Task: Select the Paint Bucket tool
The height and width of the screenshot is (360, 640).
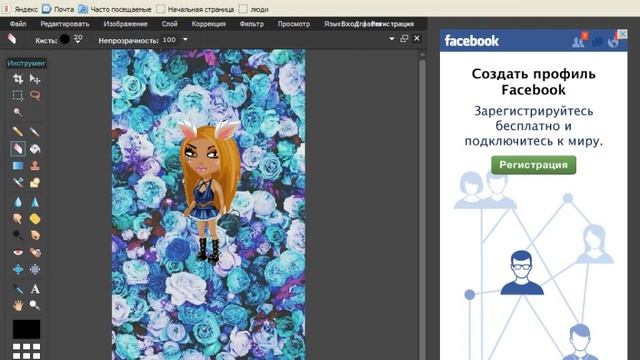Action: (x=35, y=149)
